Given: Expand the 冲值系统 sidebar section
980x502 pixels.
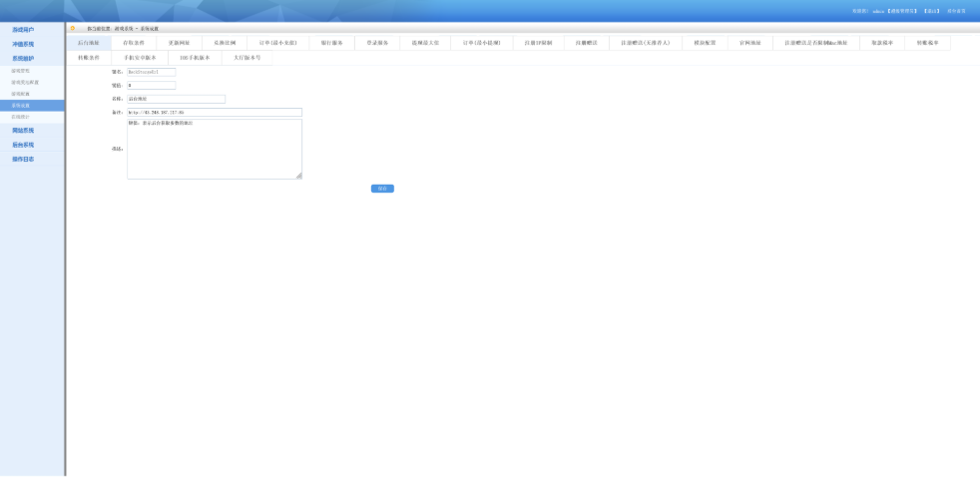Looking at the screenshot, I should click(23, 44).
